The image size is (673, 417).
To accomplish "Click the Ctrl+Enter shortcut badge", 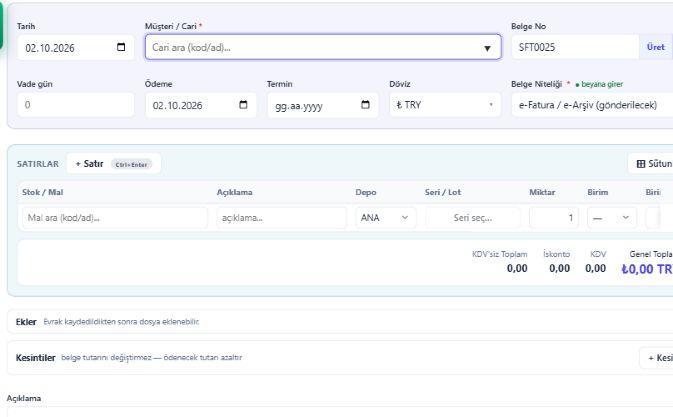I will 131,164.
